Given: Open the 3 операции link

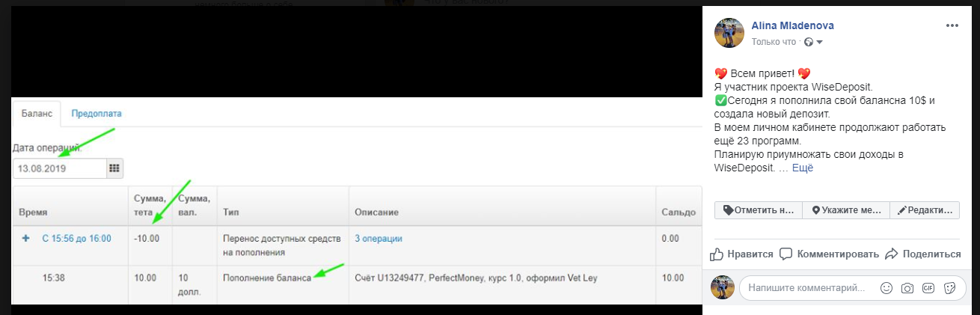Looking at the screenshot, I should click(x=379, y=238).
